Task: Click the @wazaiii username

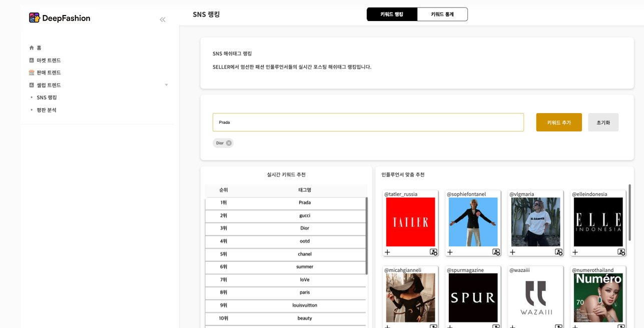Action: click(519, 270)
